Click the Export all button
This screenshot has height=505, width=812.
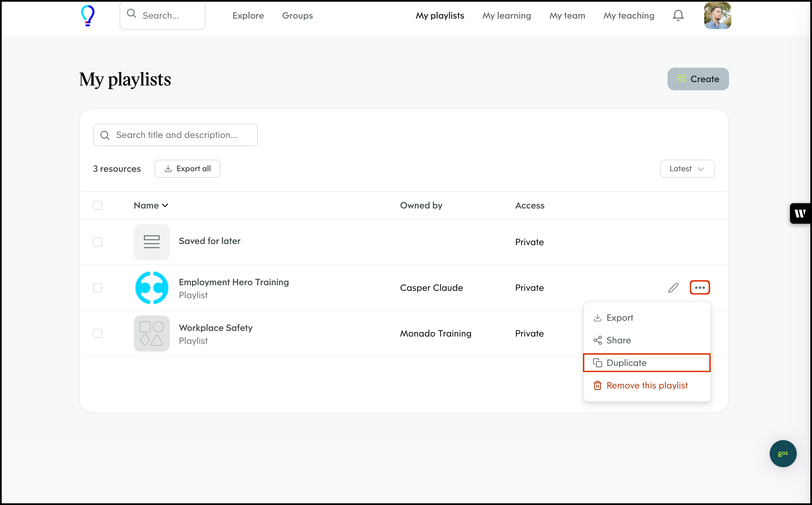(187, 169)
